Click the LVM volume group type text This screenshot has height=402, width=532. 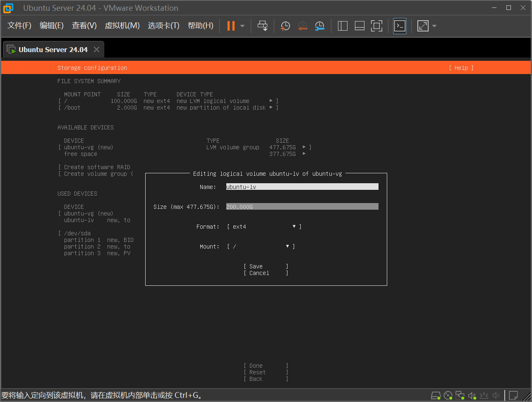click(x=233, y=147)
